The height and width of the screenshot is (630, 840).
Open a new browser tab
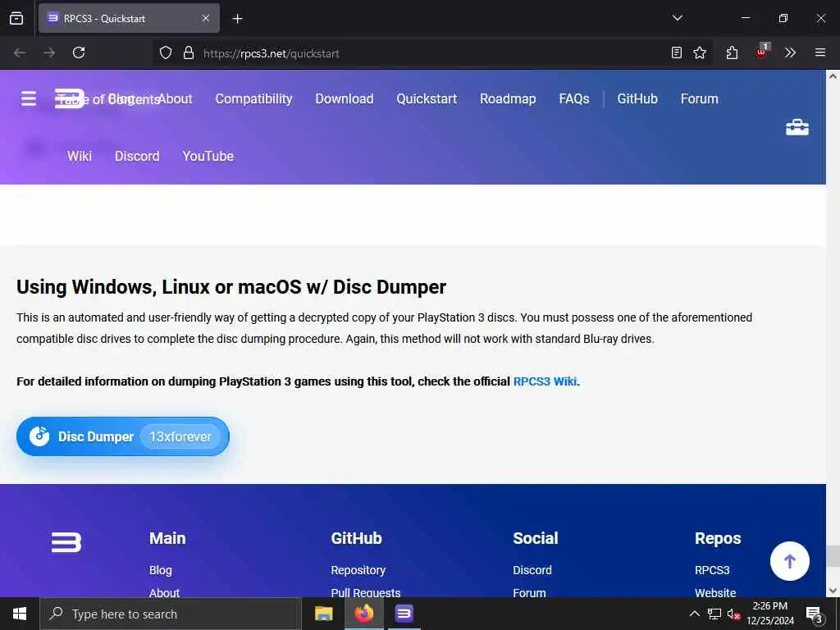[237, 19]
